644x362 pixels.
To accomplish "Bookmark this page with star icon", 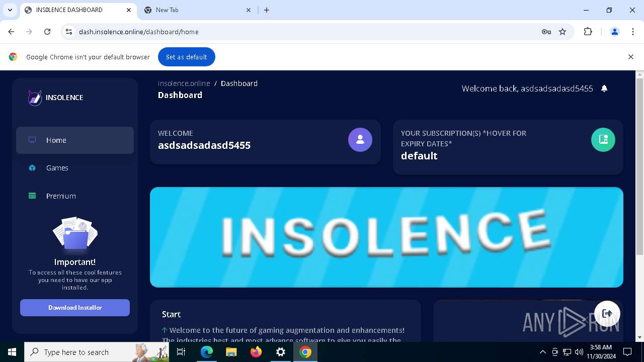I will 562,32.
